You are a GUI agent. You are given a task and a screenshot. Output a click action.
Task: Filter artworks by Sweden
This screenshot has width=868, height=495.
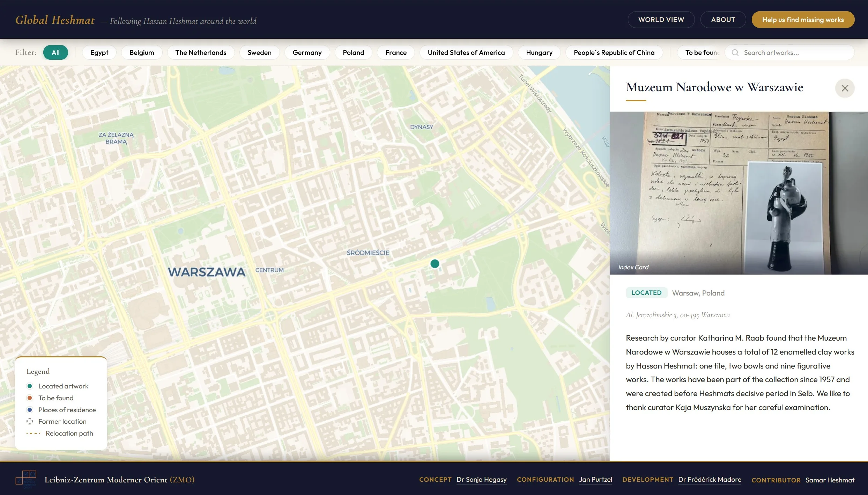point(259,52)
